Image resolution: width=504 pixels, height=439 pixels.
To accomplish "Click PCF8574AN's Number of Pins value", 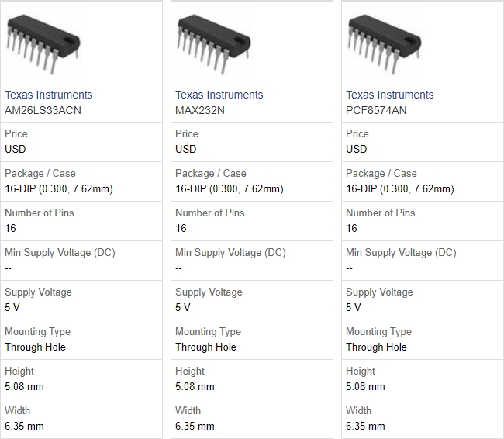I will 351,228.
